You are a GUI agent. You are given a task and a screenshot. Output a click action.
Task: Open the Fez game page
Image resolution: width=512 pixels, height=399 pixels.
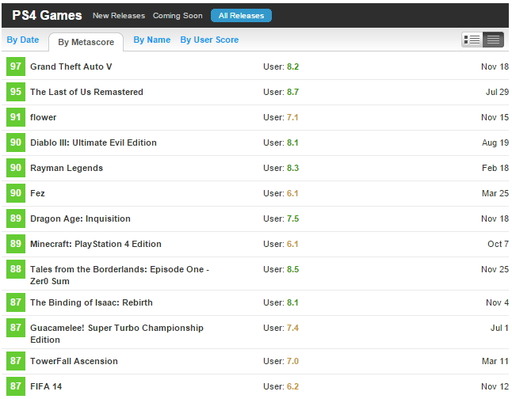coord(37,193)
